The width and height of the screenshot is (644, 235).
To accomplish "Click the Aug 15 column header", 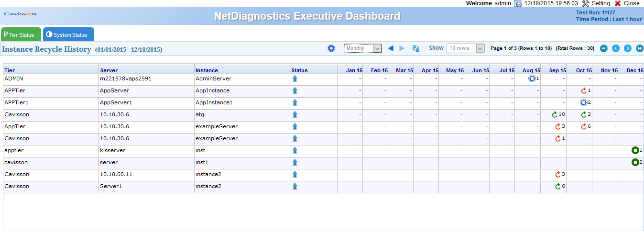I will [x=531, y=70].
